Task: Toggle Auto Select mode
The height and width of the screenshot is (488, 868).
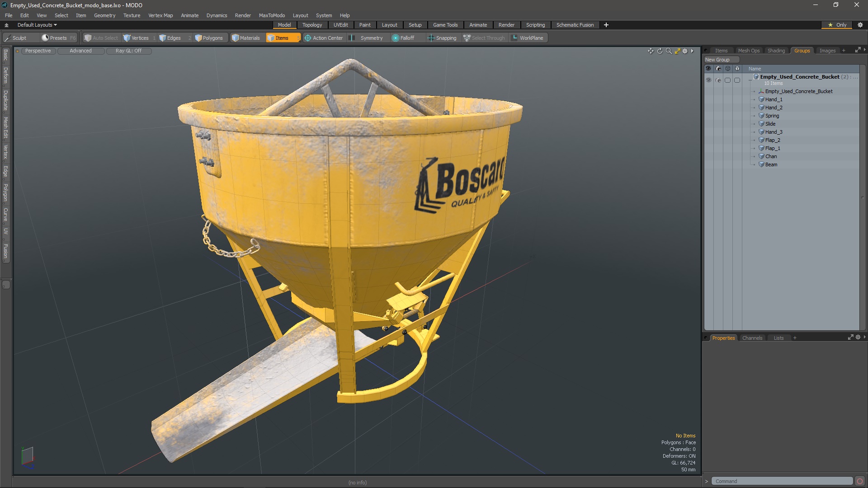Action: click(101, 38)
